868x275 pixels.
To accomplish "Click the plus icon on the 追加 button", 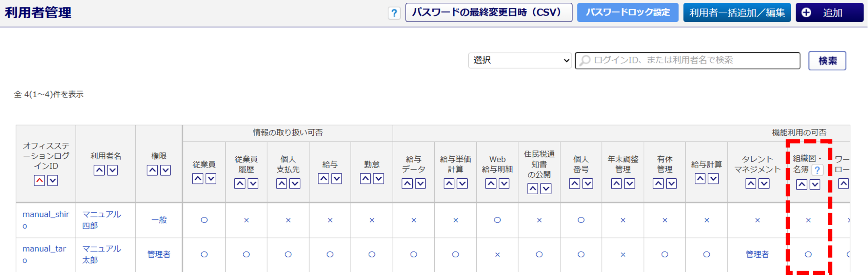I will point(806,13).
